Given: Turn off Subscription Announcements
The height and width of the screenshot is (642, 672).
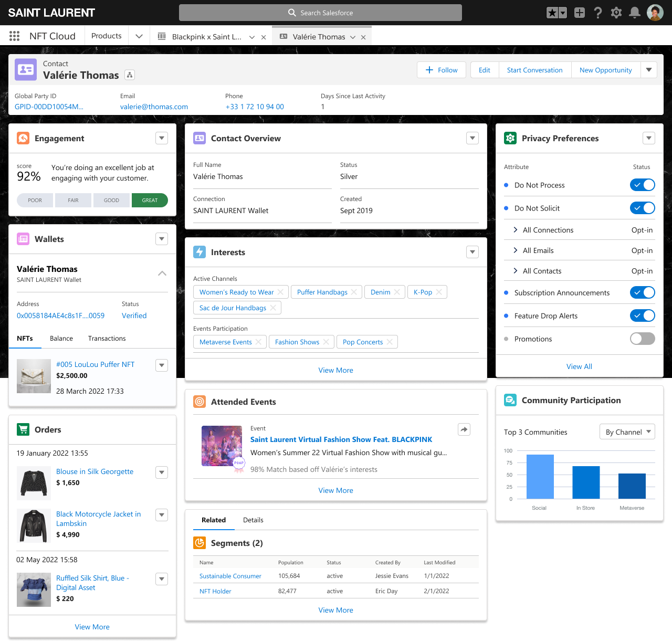Looking at the screenshot, I should tap(642, 292).
